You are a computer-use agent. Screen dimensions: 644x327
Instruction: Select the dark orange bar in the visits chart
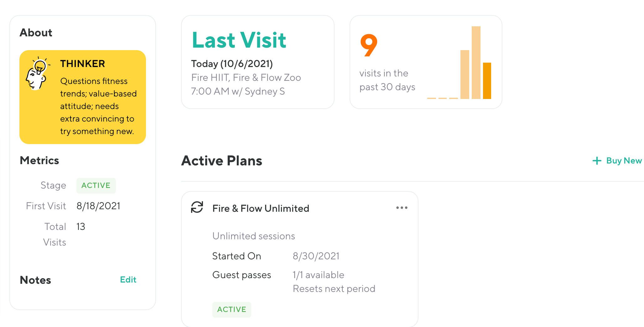pos(487,81)
